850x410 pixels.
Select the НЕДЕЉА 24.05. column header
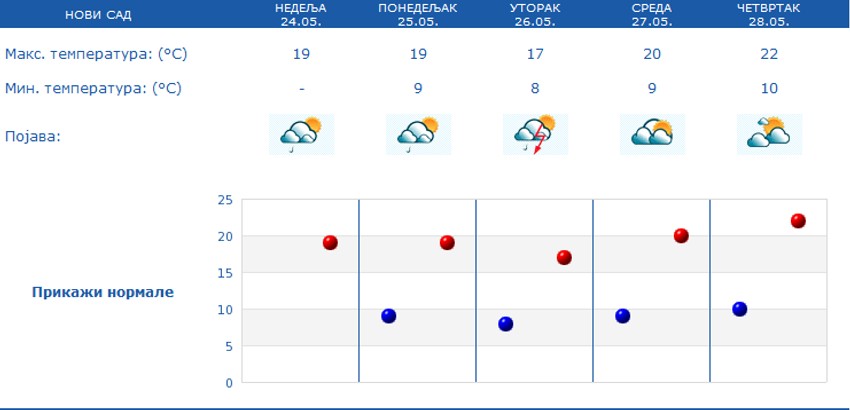point(301,14)
